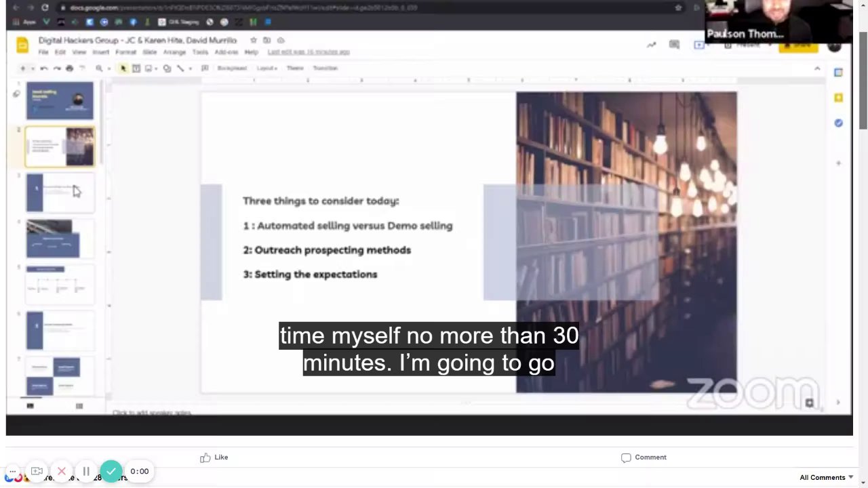Open the zoom level dropdown arrow
Image resolution: width=868 pixels, height=488 pixels.
pos(108,68)
